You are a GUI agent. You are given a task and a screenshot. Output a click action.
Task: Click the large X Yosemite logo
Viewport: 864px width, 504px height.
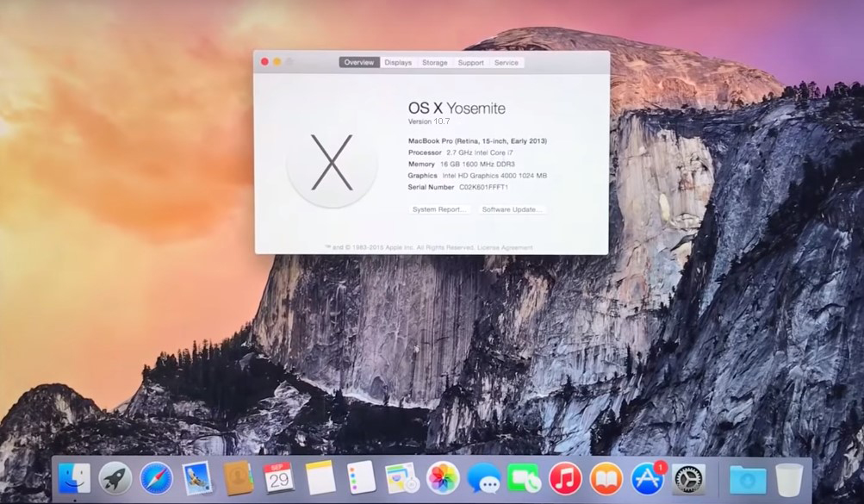tap(332, 163)
